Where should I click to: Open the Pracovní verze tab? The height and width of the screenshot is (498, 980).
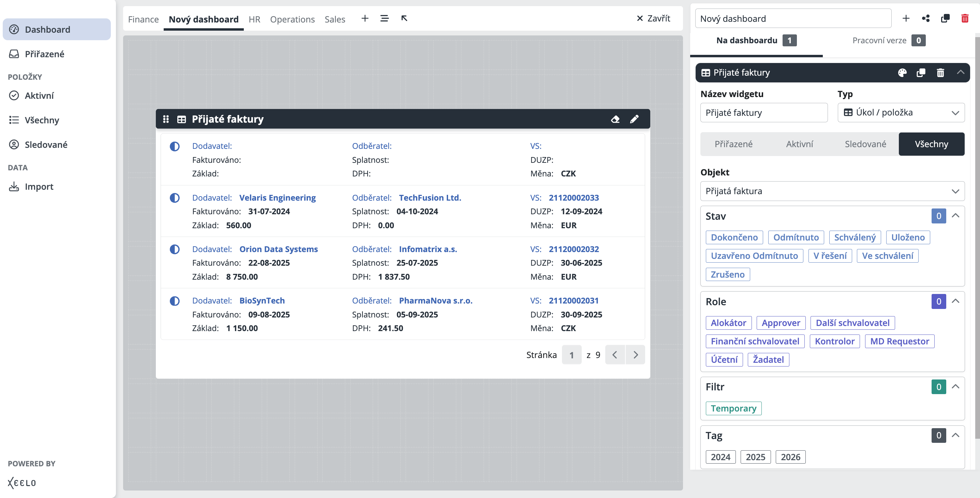point(879,40)
